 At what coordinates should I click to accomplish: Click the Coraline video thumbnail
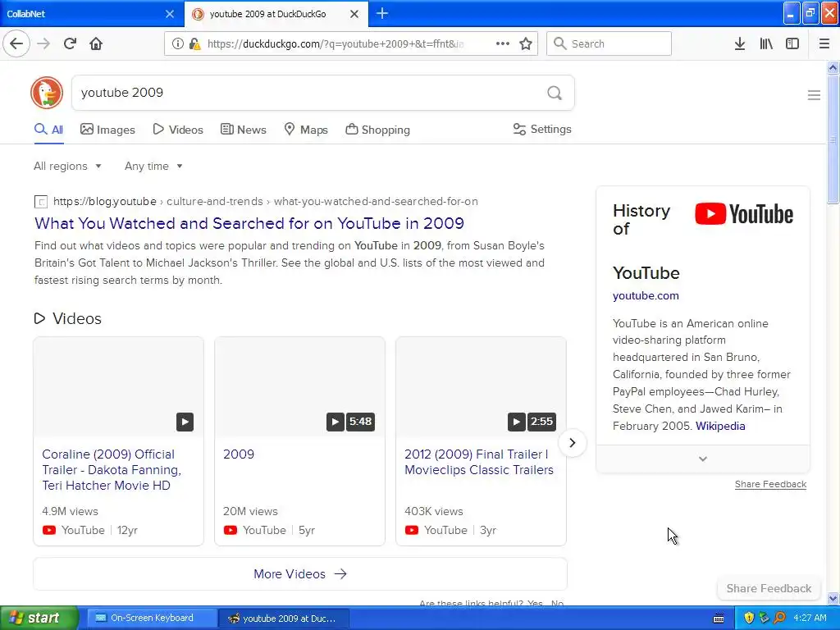pyautogui.click(x=118, y=387)
